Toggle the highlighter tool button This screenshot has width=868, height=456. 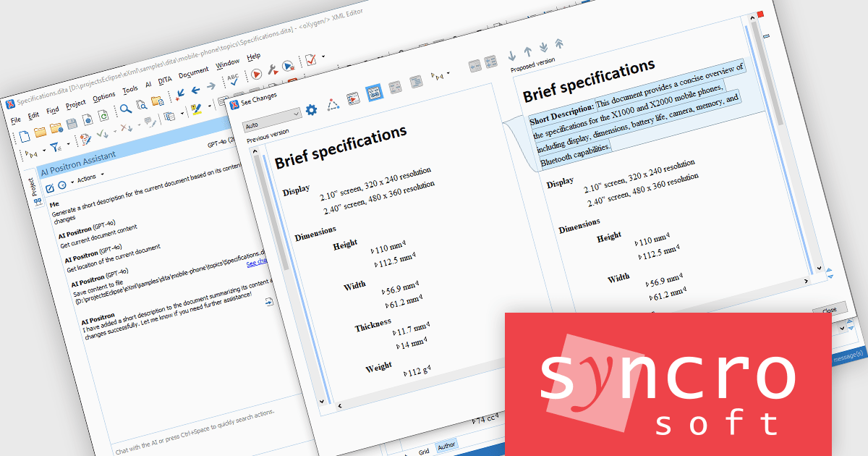point(195,110)
